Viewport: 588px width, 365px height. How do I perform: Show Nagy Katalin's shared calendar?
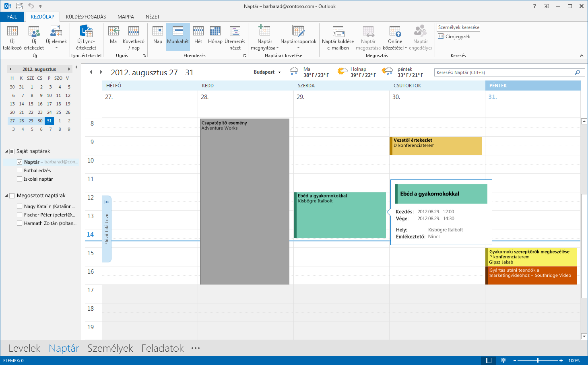[x=20, y=206]
